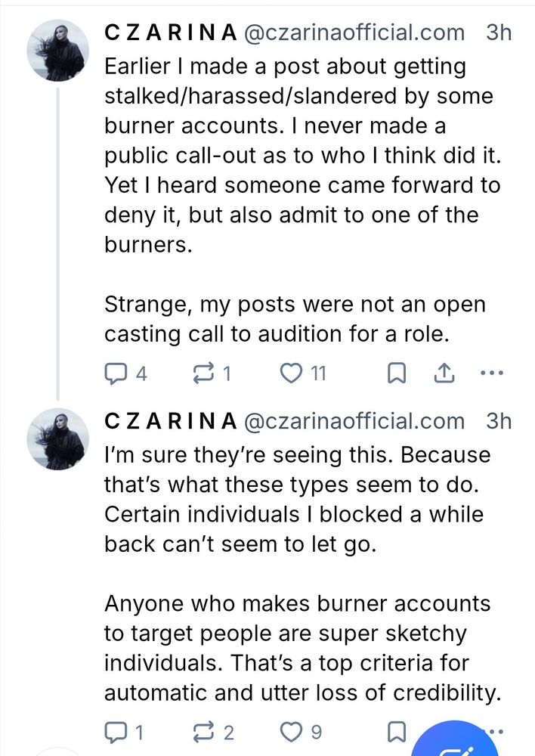This screenshot has width=535, height=756.
Task: Click the 3h timestamp on the first post
Action: point(497,33)
